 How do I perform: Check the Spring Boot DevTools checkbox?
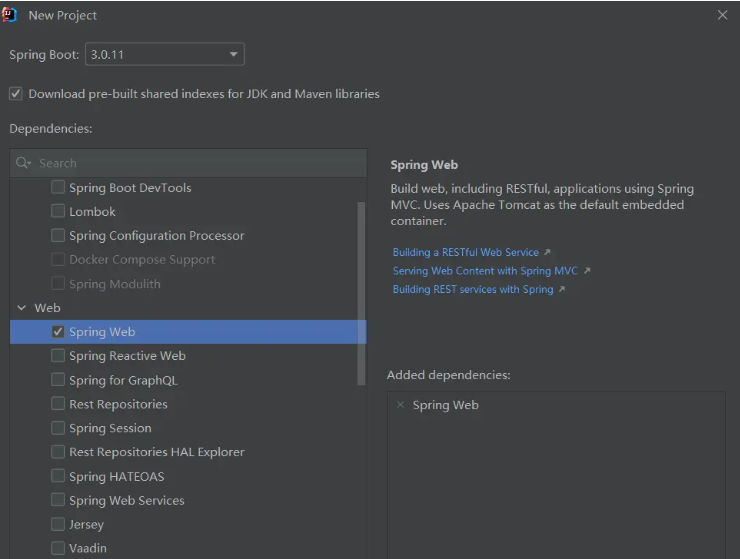pyautogui.click(x=58, y=188)
